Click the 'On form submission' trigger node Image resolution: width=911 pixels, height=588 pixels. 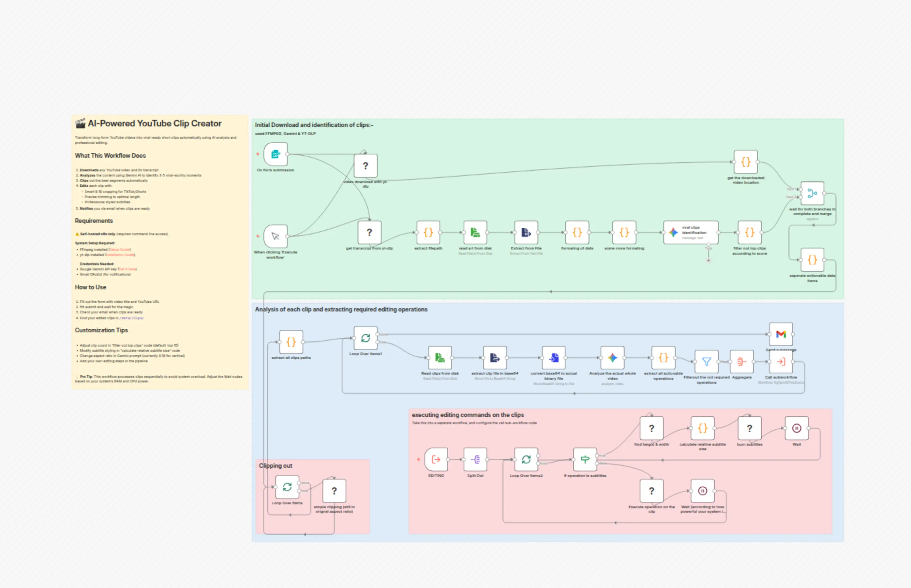click(x=275, y=154)
